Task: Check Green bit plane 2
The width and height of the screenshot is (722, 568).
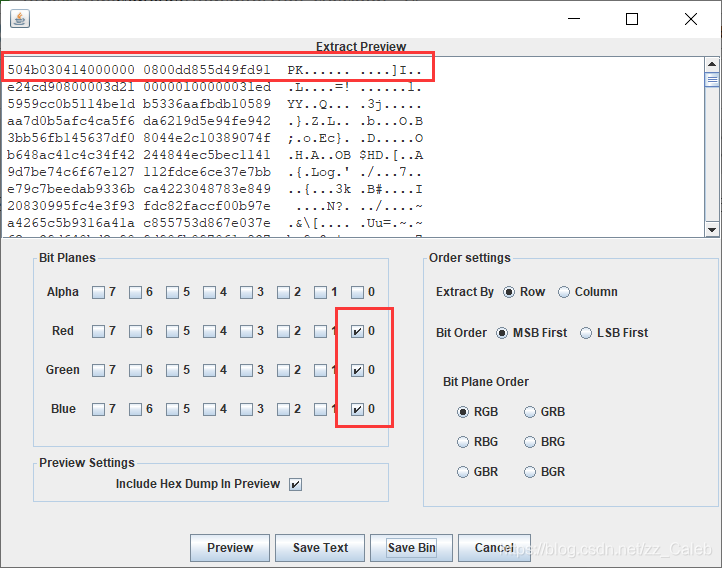Action: pyautogui.click(x=283, y=370)
